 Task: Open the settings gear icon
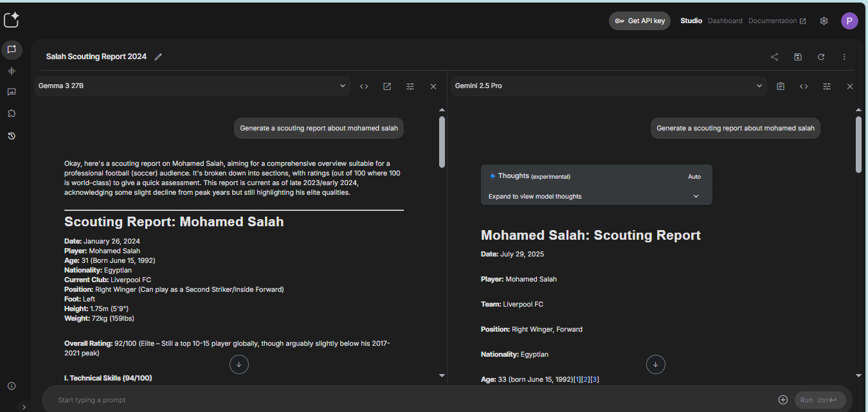tap(824, 21)
